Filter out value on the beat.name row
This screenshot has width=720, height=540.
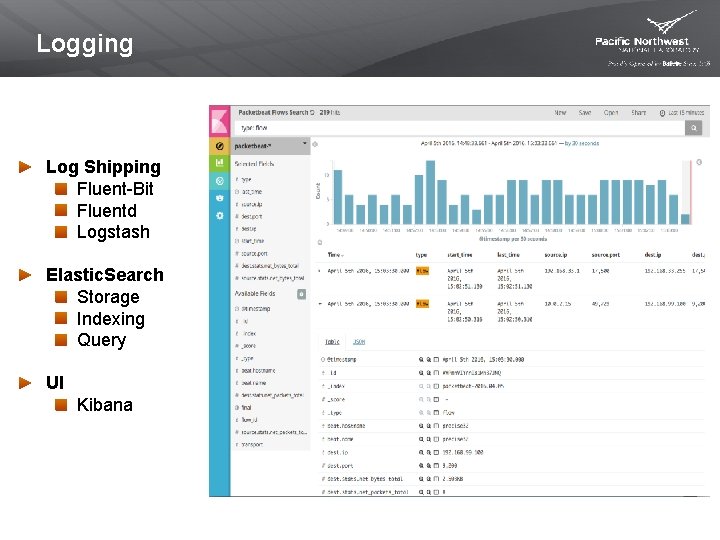[x=428, y=439]
